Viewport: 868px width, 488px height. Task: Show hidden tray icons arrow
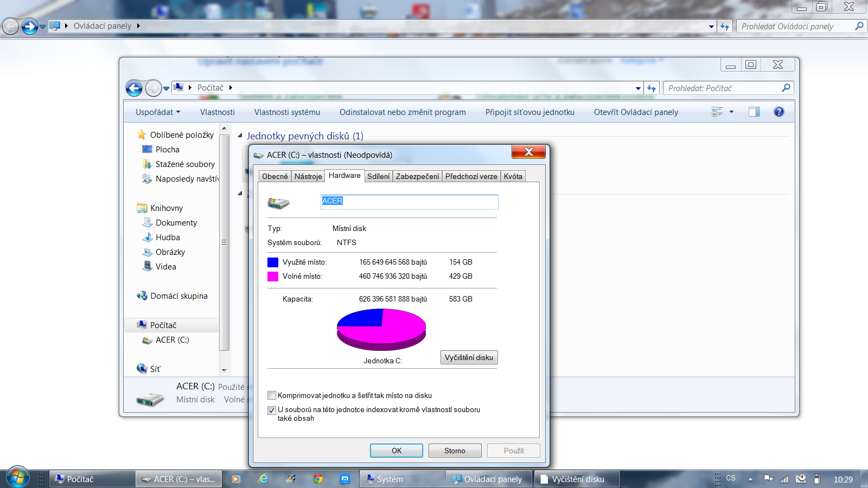click(x=750, y=479)
